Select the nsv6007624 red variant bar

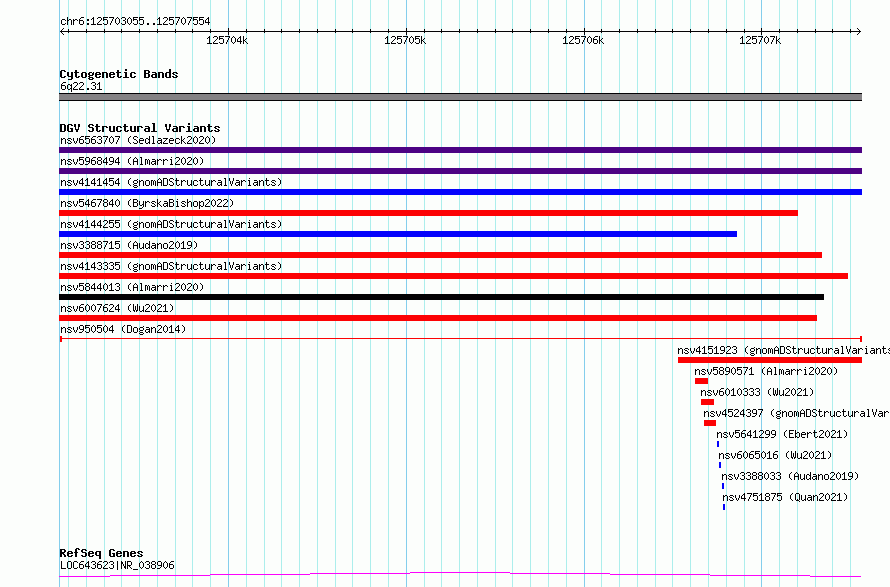tap(438, 318)
